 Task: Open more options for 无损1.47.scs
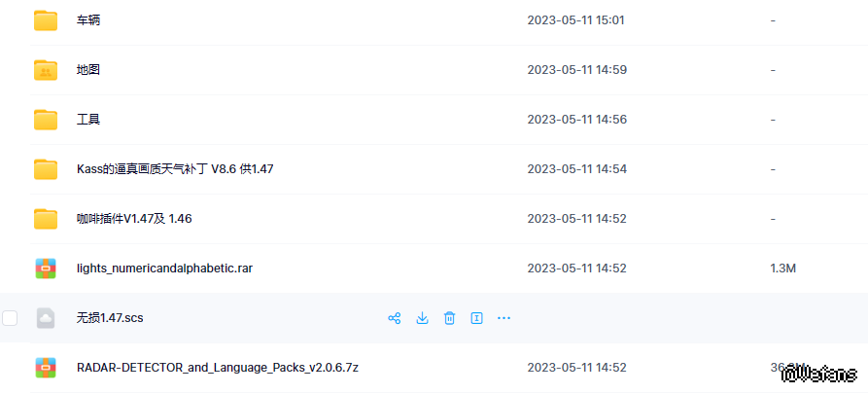point(503,318)
